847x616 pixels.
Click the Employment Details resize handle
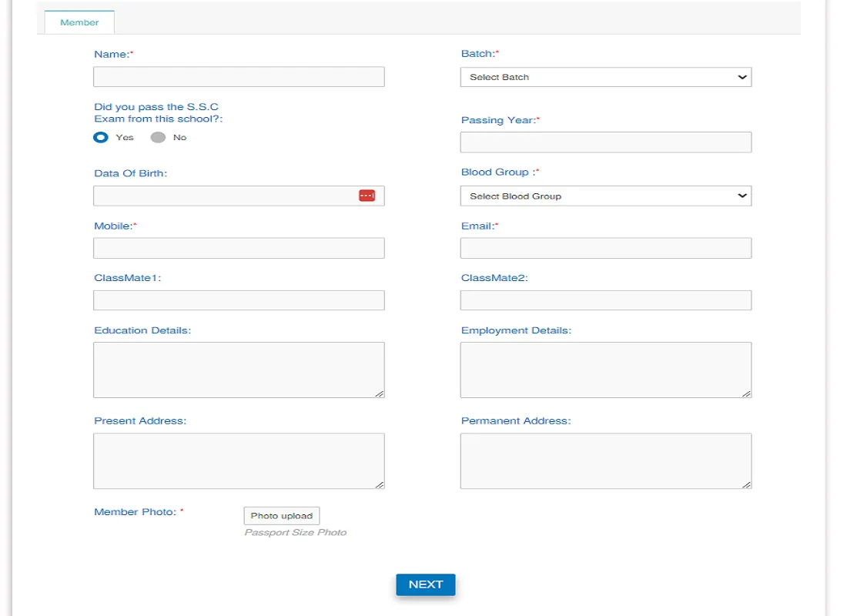coord(747,393)
